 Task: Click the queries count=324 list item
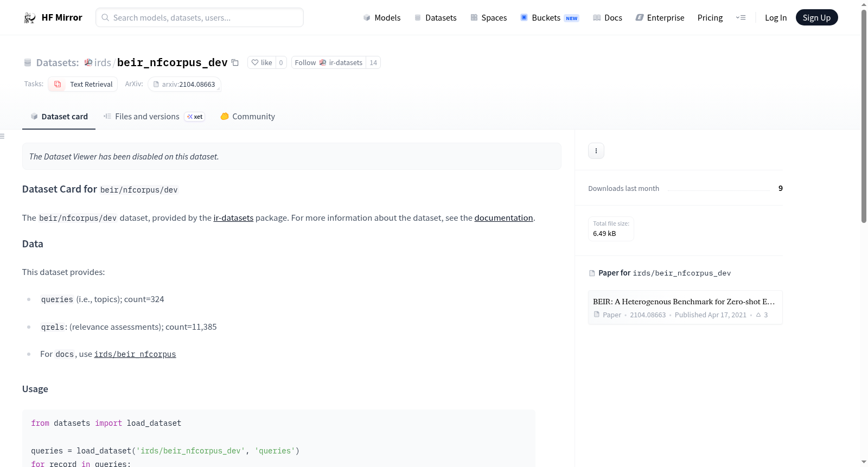click(x=102, y=299)
